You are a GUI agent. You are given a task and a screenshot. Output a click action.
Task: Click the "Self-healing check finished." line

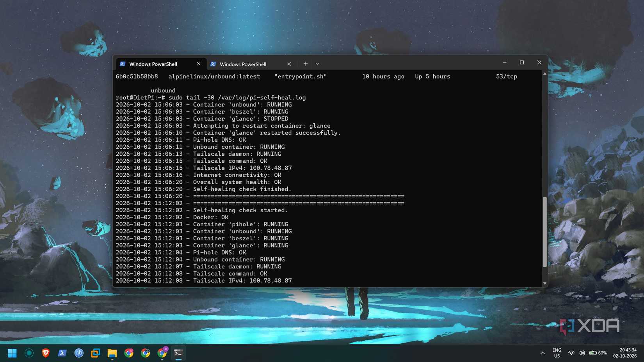click(x=242, y=189)
